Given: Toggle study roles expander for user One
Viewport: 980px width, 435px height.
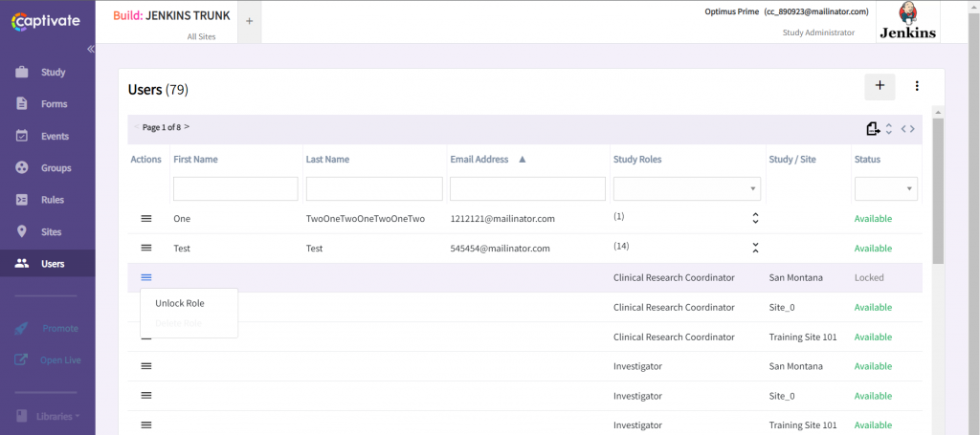Looking at the screenshot, I should (755, 219).
